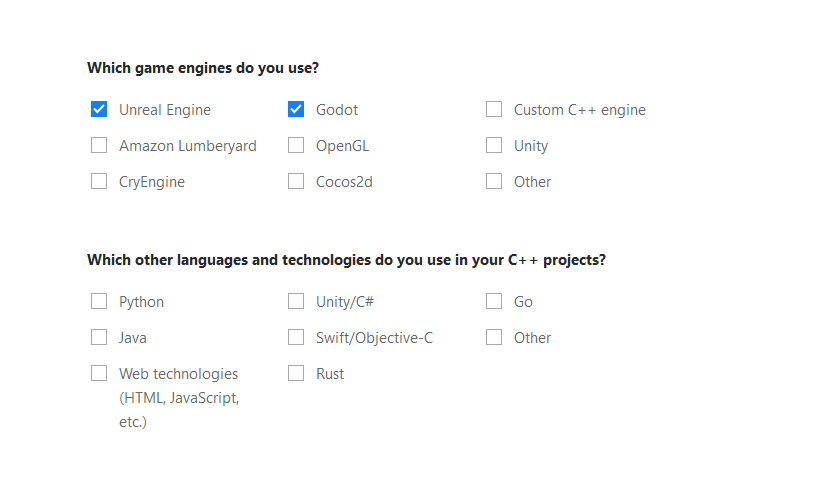Screen dimensions: 818x483
Task: Tick the Python language checkbox
Action: tap(99, 302)
